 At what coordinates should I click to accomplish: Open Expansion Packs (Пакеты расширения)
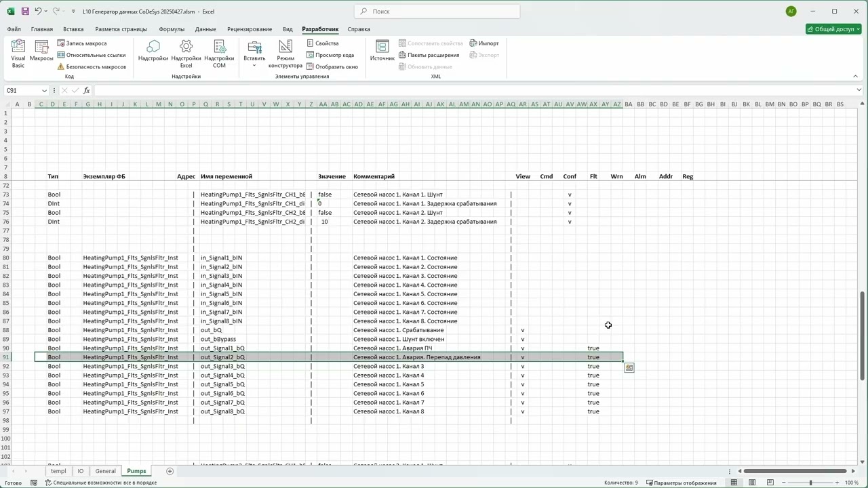click(x=429, y=55)
